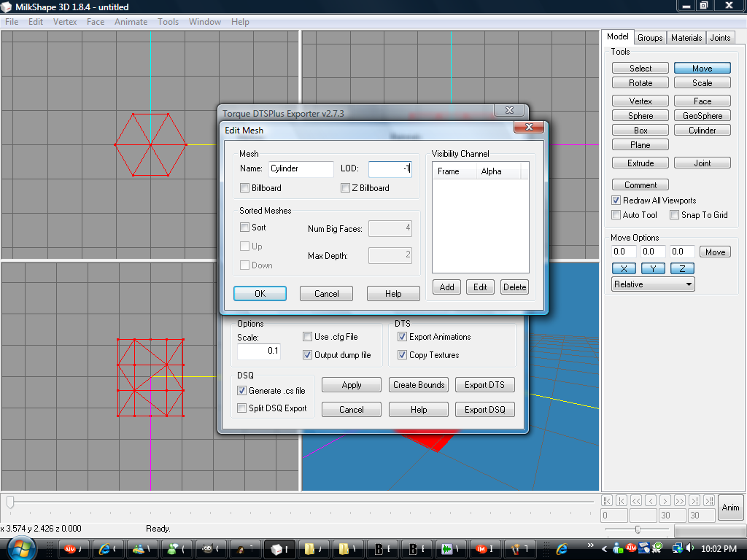Click the next keyframe button
Screen dimensions: 747x560
(695, 500)
